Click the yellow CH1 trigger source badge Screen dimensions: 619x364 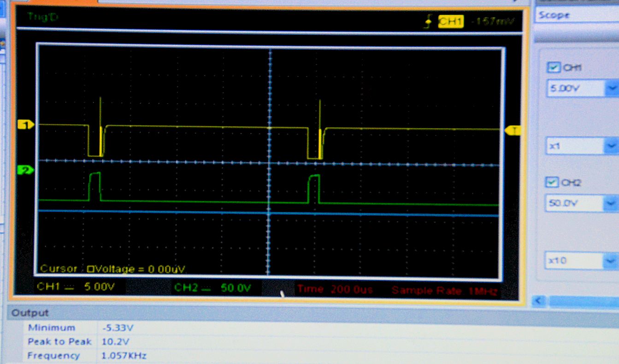click(x=451, y=22)
